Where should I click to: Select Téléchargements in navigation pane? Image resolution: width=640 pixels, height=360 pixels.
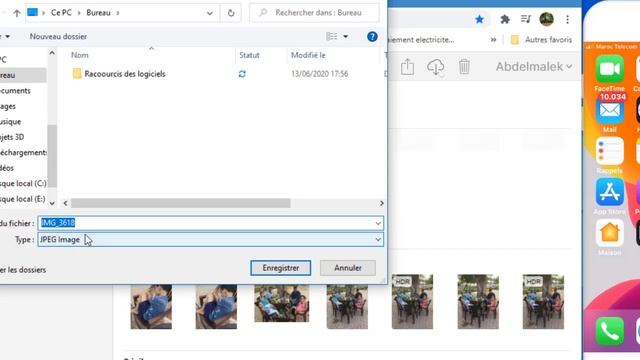click(x=23, y=153)
